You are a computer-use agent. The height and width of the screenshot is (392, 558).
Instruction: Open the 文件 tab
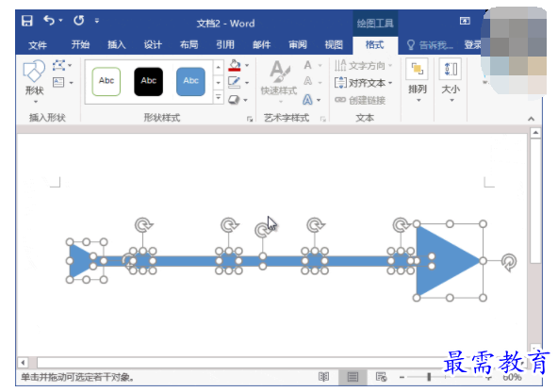pyautogui.click(x=38, y=45)
